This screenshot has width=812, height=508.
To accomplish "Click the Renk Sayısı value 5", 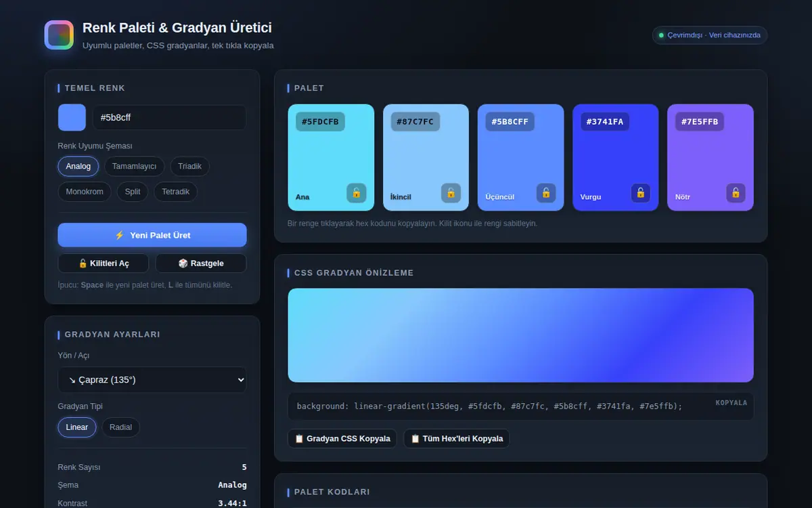I will pyautogui.click(x=244, y=467).
